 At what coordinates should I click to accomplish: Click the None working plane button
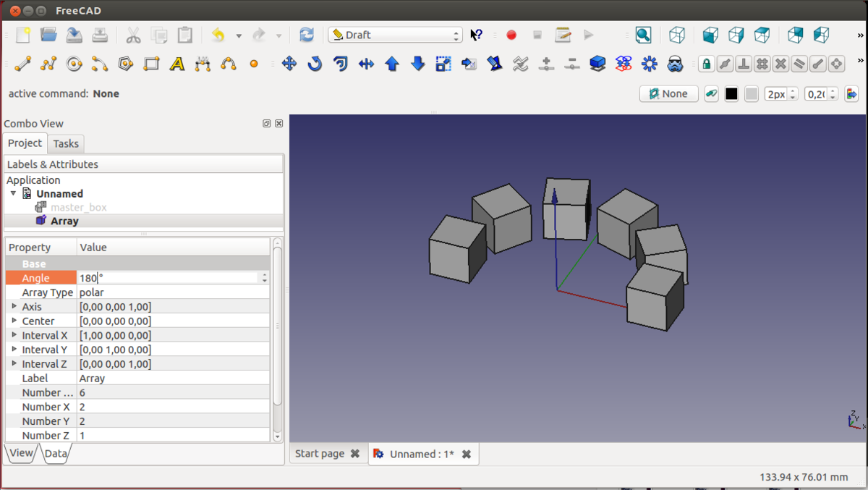point(668,93)
